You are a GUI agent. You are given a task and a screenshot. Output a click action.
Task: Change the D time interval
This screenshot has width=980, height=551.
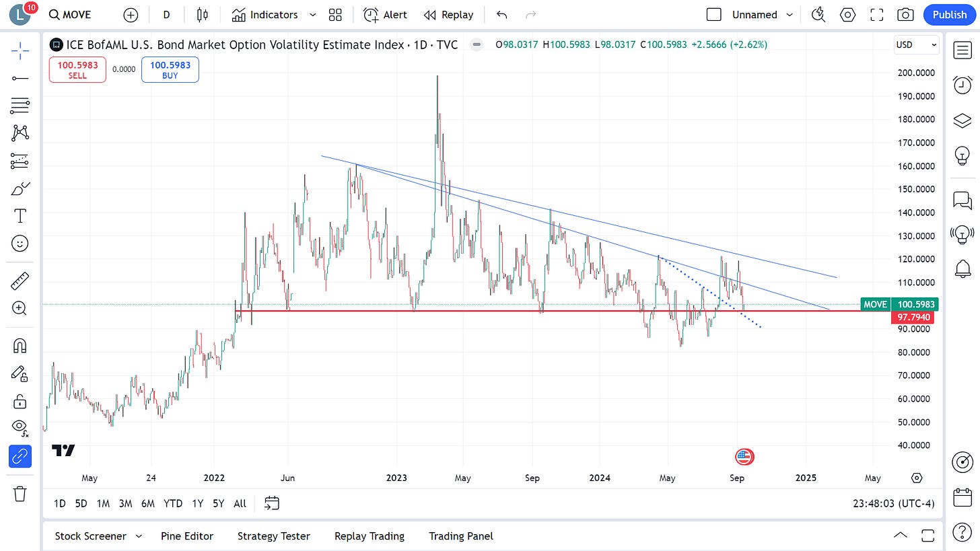[166, 15]
